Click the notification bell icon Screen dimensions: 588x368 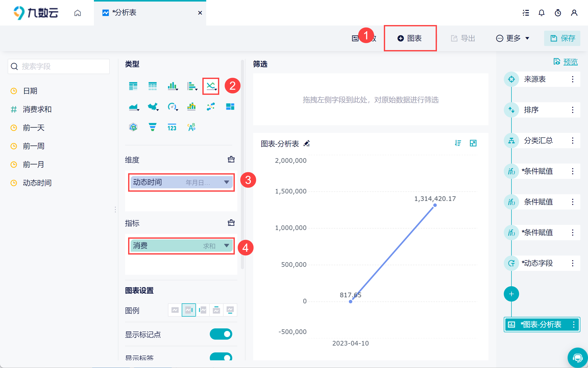[x=541, y=13]
